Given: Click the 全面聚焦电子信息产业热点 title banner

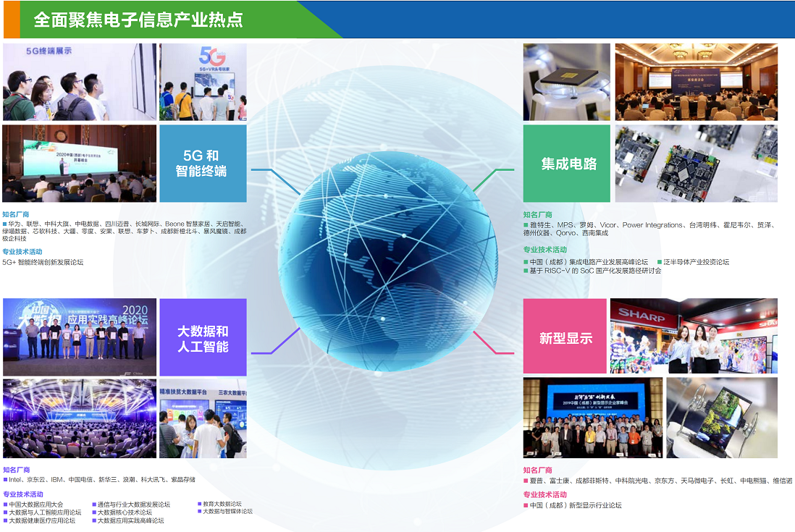Looking at the screenshot, I should point(139,20).
